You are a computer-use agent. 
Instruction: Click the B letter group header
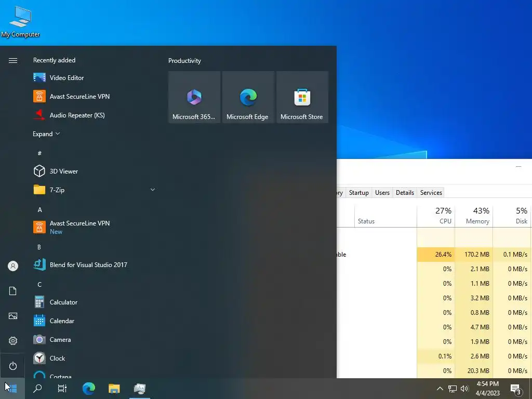(x=39, y=247)
